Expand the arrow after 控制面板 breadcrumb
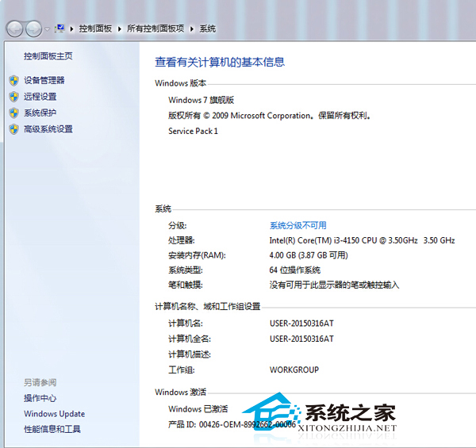 [120, 29]
